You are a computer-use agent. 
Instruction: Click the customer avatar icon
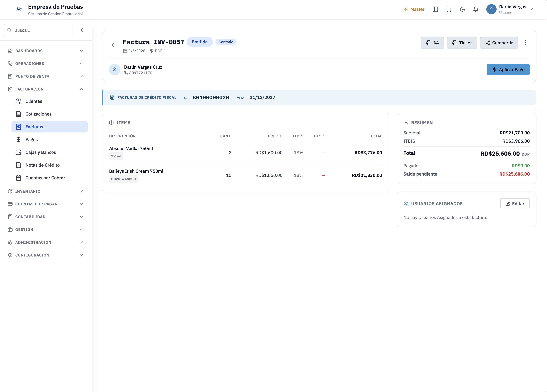(x=115, y=69)
